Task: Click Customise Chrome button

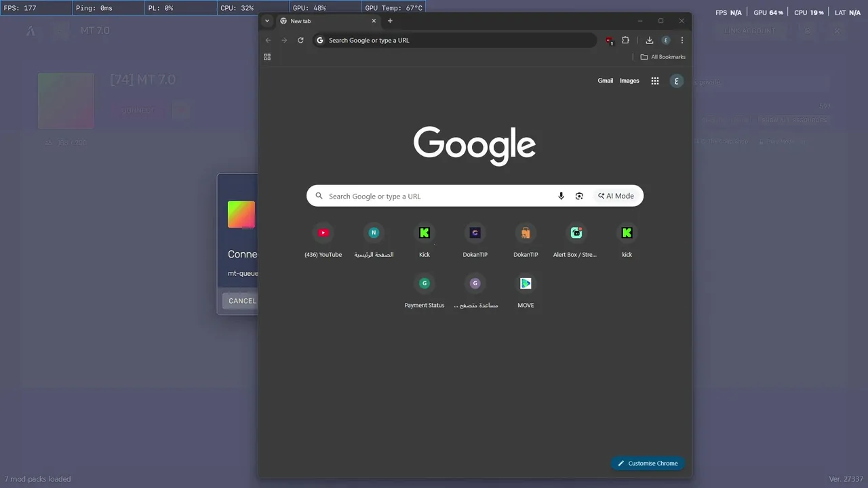Action: [648, 464]
